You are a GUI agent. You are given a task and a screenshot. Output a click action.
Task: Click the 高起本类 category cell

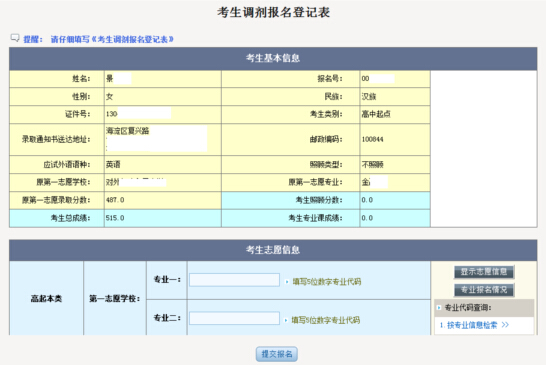pyautogui.click(x=46, y=298)
